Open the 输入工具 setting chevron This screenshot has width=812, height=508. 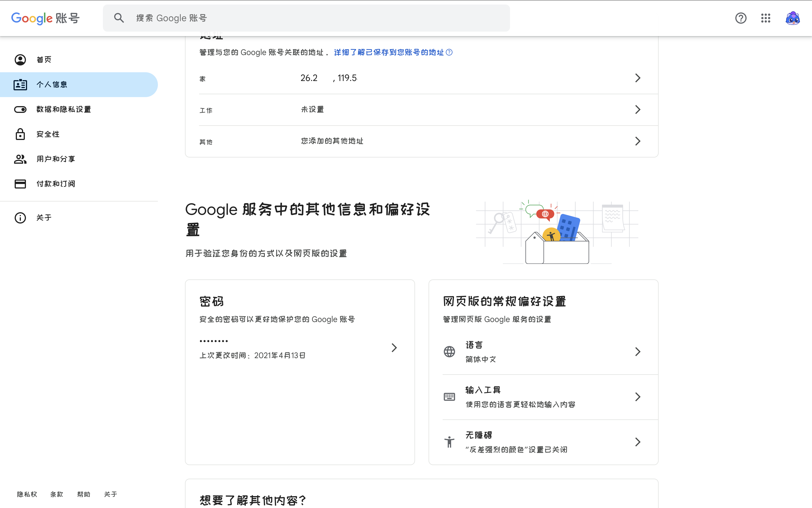(x=637, y=397)
